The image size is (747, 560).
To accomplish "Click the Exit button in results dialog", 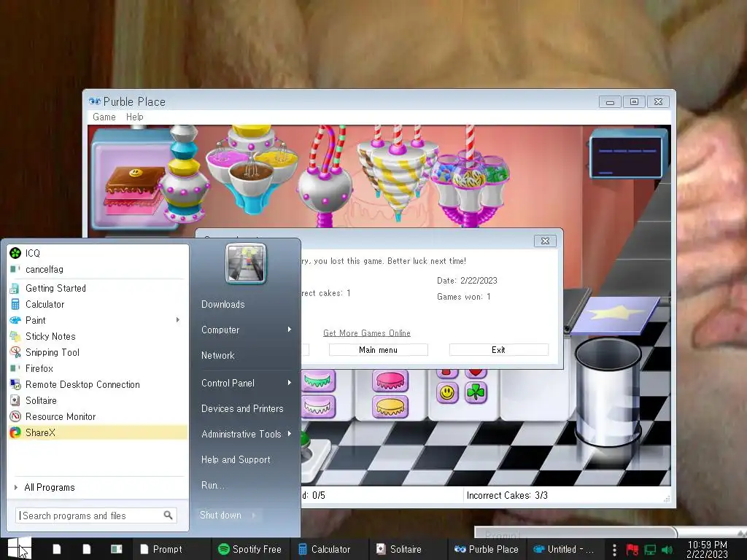I will 498,350.
